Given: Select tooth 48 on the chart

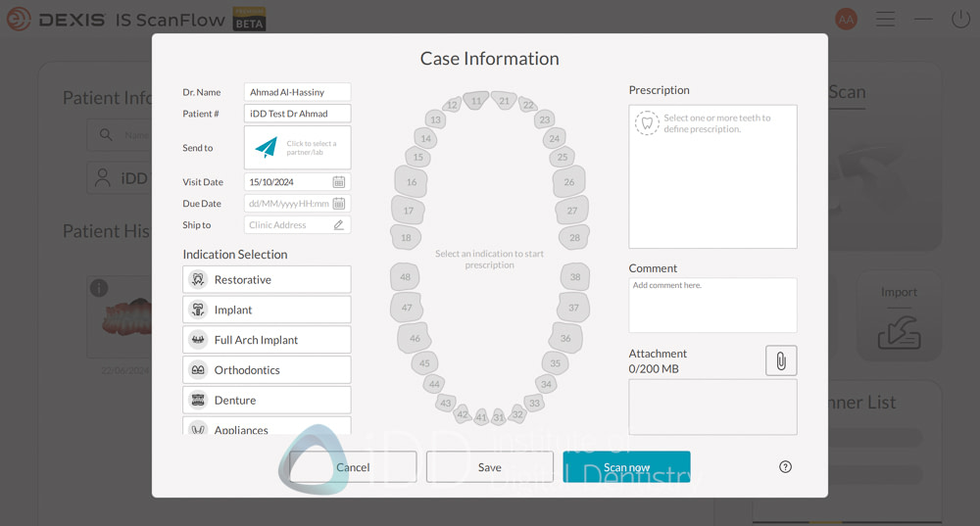Looking at the screenshot, I should click(x=405, y=277).
